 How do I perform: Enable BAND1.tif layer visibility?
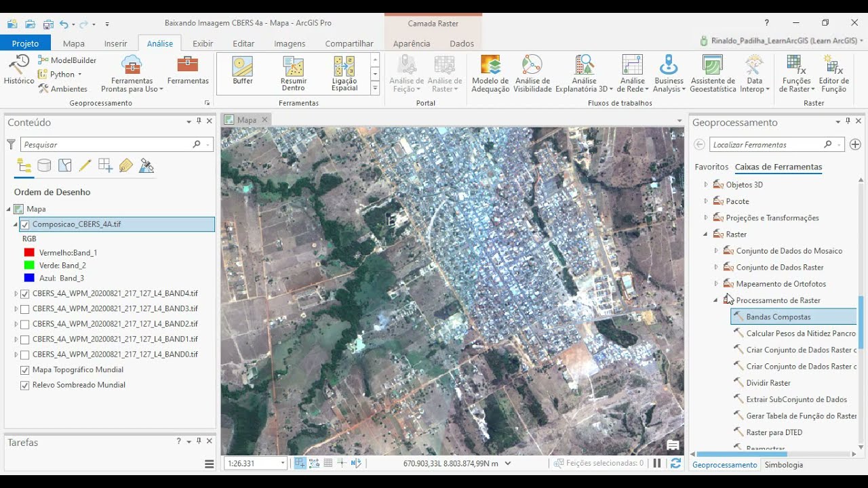pos(25,340)
